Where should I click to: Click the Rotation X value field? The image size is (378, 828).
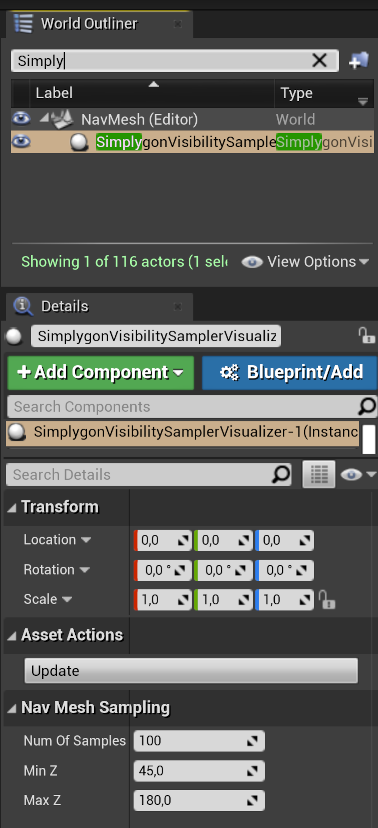pyautogui.click(x=163, y=570)
